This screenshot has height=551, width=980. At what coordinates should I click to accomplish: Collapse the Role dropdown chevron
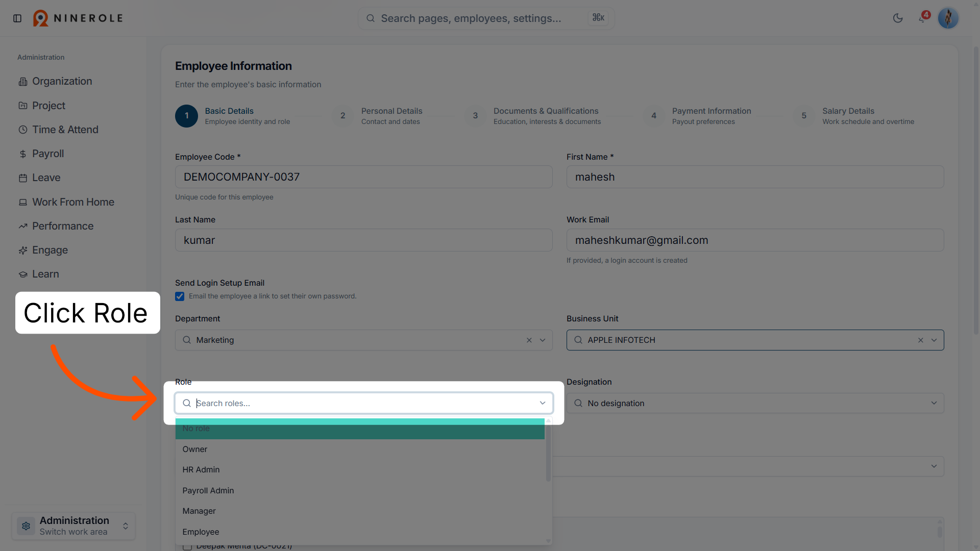click(543, 403)
